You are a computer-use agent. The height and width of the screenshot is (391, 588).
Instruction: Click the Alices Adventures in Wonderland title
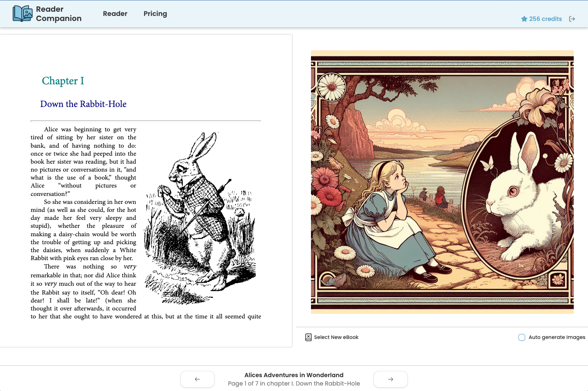294,375
